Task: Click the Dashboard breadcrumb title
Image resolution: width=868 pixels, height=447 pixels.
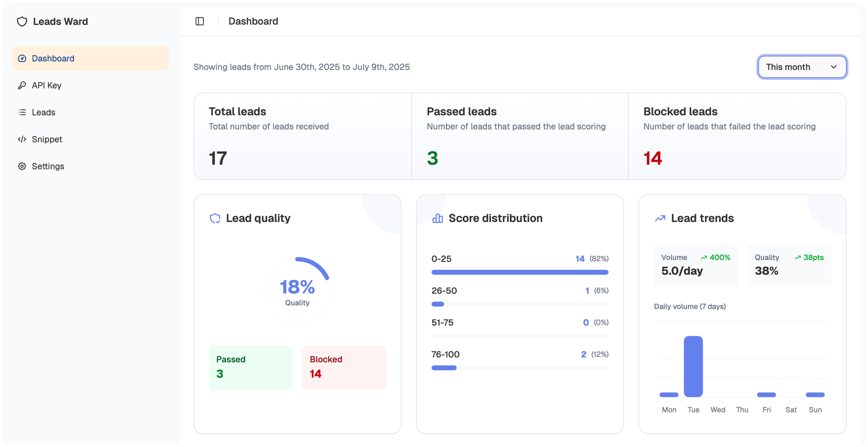Action: click(253, 21)
